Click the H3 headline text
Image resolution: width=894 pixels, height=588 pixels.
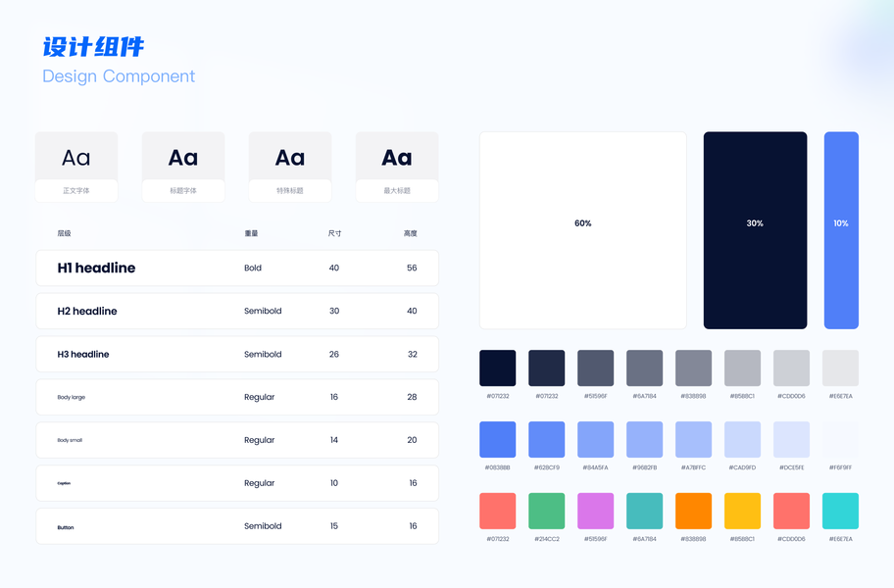83,354
